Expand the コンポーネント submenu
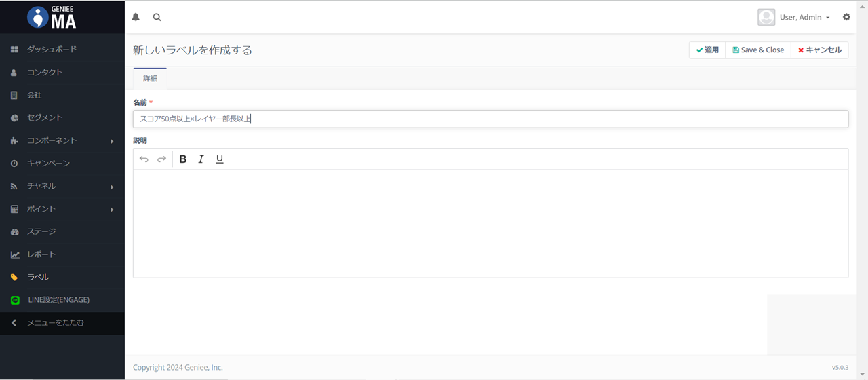Screen dimensions: 868x380 pos(61,140)
